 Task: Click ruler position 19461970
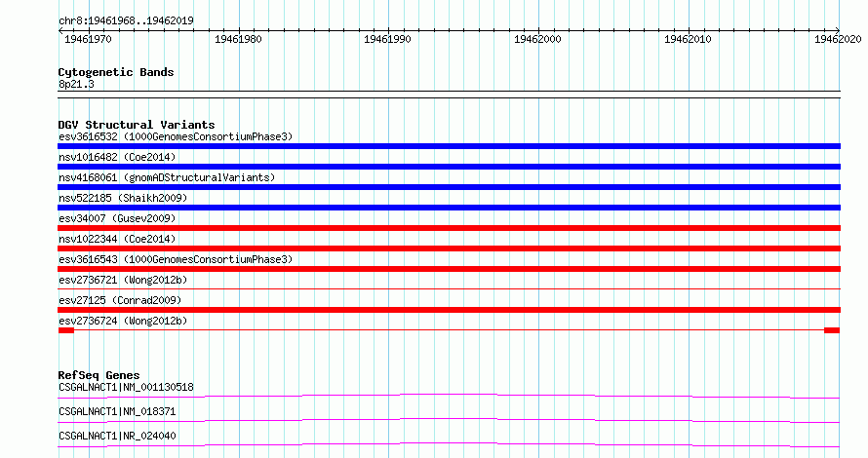click(x=88, y=39)
